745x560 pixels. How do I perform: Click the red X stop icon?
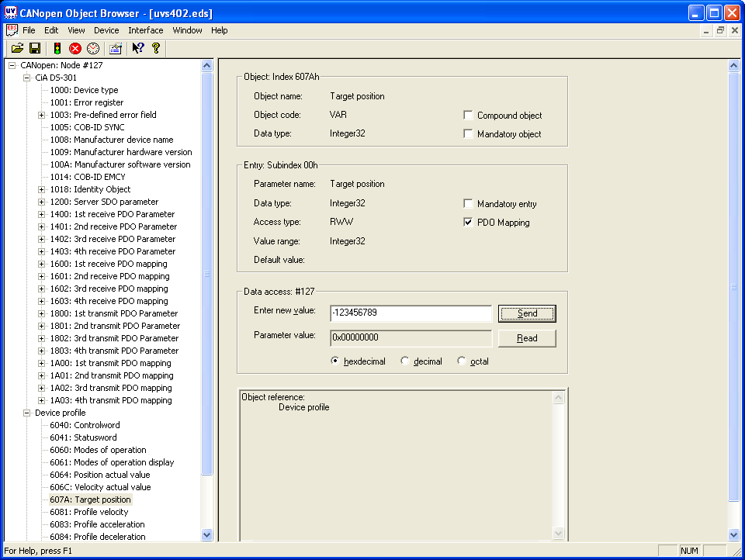click(75, 48)
